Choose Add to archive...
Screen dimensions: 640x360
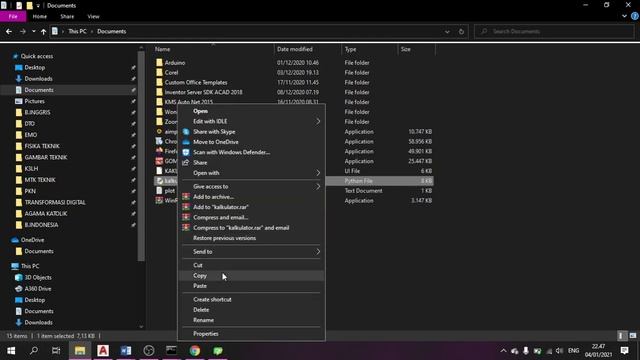tap(251, 197)
